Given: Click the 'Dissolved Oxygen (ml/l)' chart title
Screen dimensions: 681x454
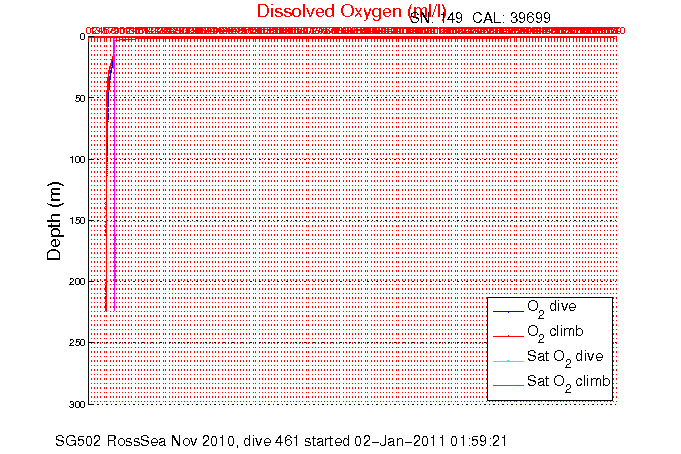Looking at the screenshot, I should (351, 11).
